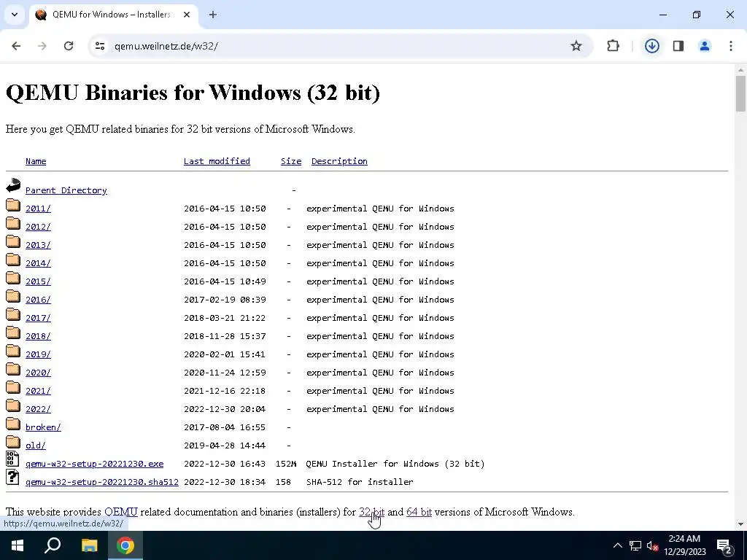
Task: Open the 2013/ directory link
Action: point(38,245)
